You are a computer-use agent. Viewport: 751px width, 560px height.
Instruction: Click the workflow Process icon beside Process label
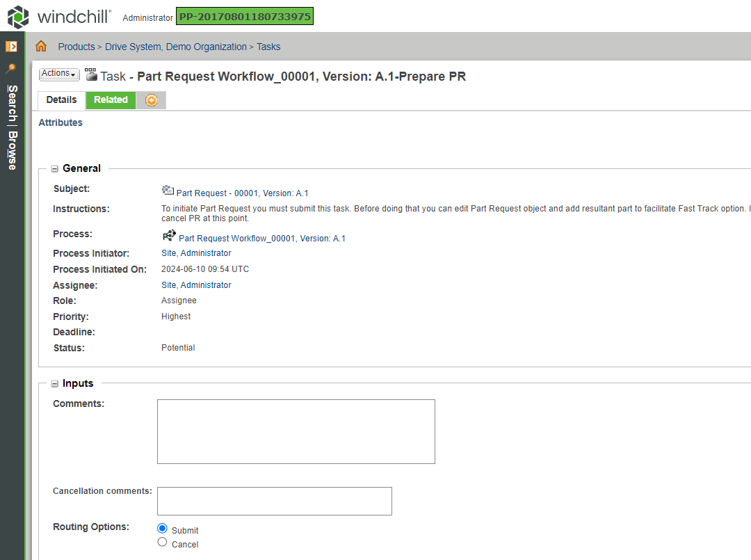[x=169, y=235]
